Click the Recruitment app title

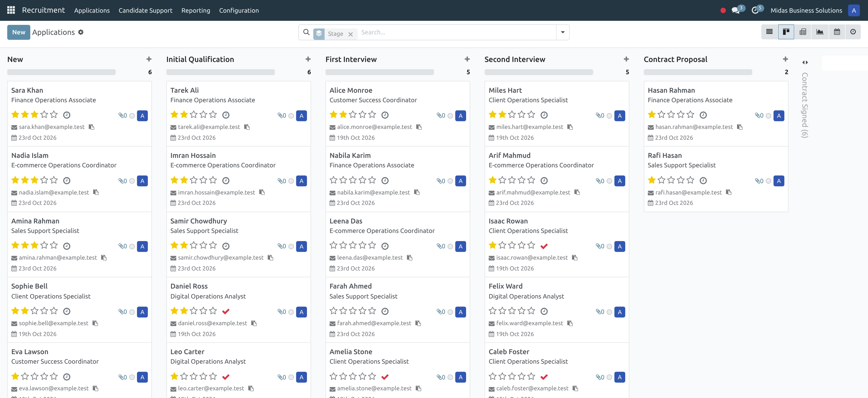click(43, 10)
